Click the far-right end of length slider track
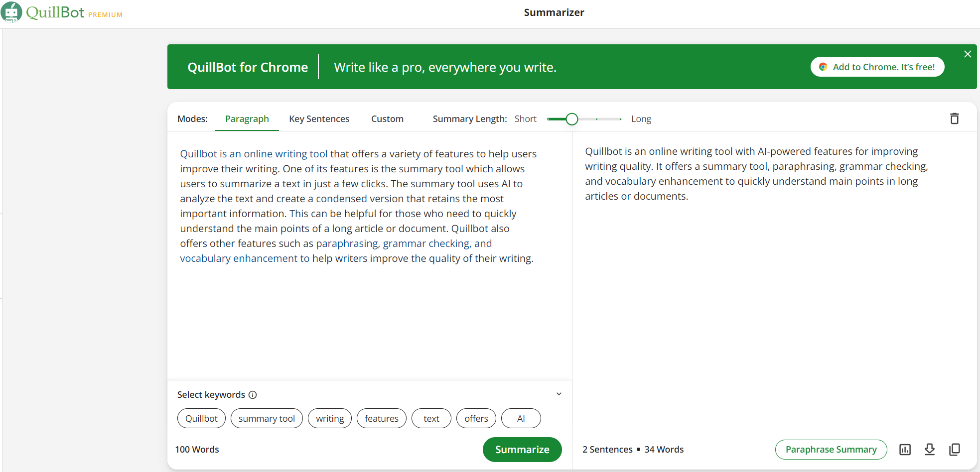 point(620,119)
